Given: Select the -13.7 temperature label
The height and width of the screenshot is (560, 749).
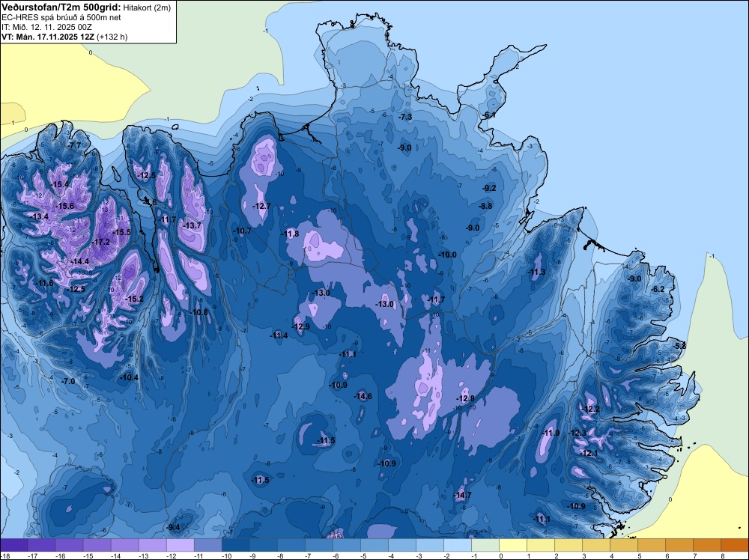Looking at the screenshot, I should coord(192,225).
